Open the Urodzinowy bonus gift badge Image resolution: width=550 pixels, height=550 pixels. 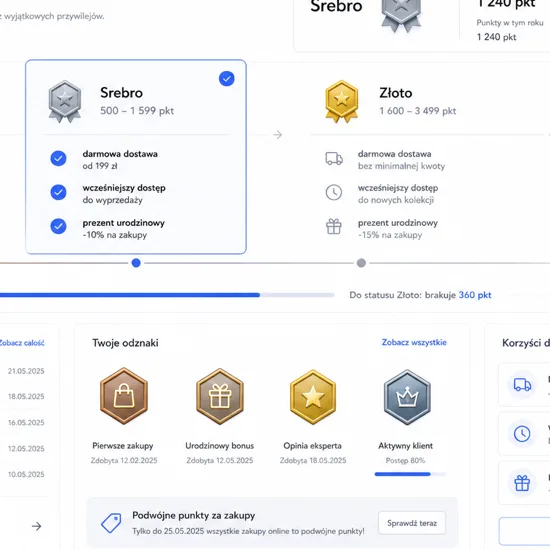[x=220, y=396]
